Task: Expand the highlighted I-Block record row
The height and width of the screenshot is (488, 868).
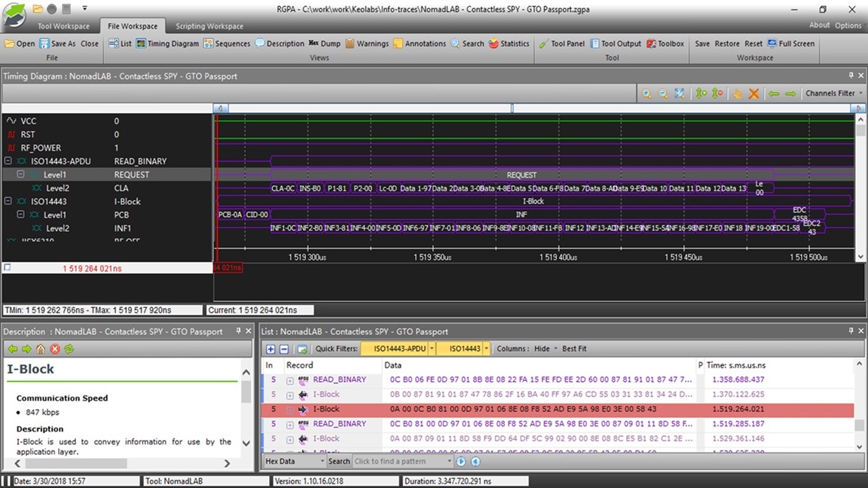Action: point(289,410)
